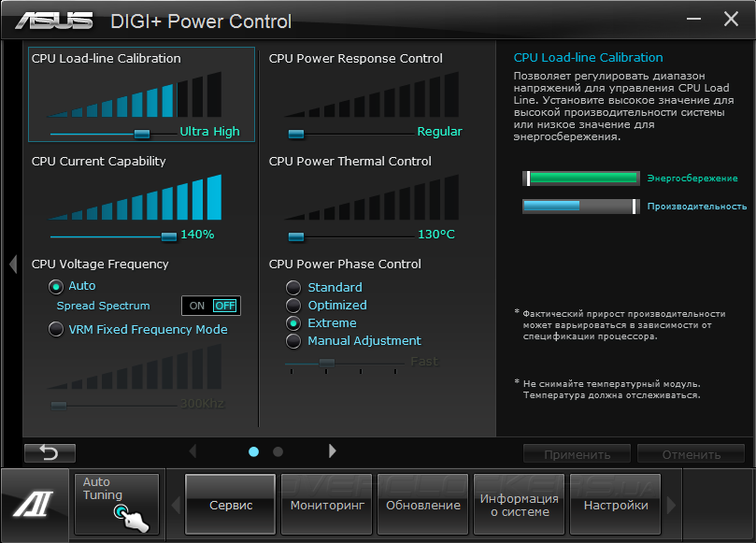Turn Spread Spectrum OFF
Image resolution: width=756 pixels, height=543 pixels.
224,306
